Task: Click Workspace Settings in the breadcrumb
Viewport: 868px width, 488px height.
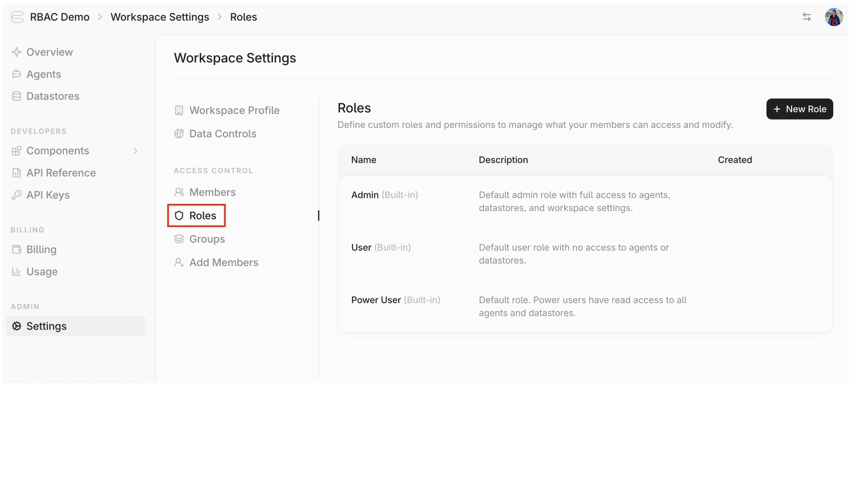Action: tap(160, 17)
